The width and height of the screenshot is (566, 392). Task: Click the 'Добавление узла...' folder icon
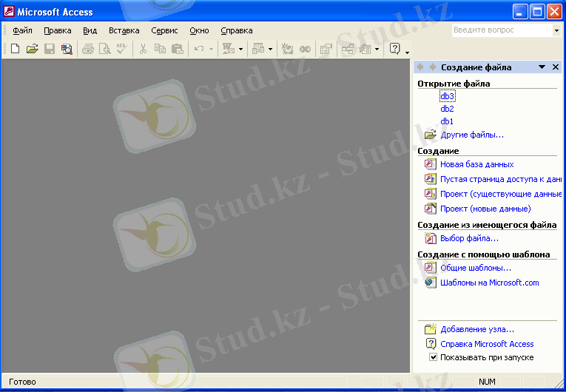point(431,329)
